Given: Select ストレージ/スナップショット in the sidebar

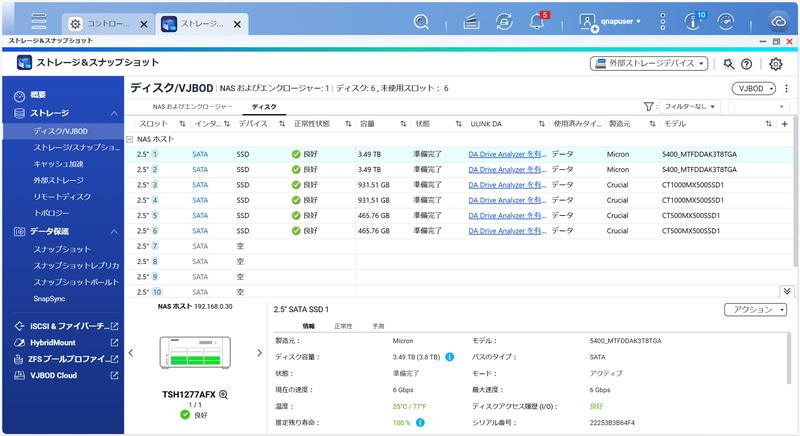Looking at the screenshot, I should (x=77, y=147).
